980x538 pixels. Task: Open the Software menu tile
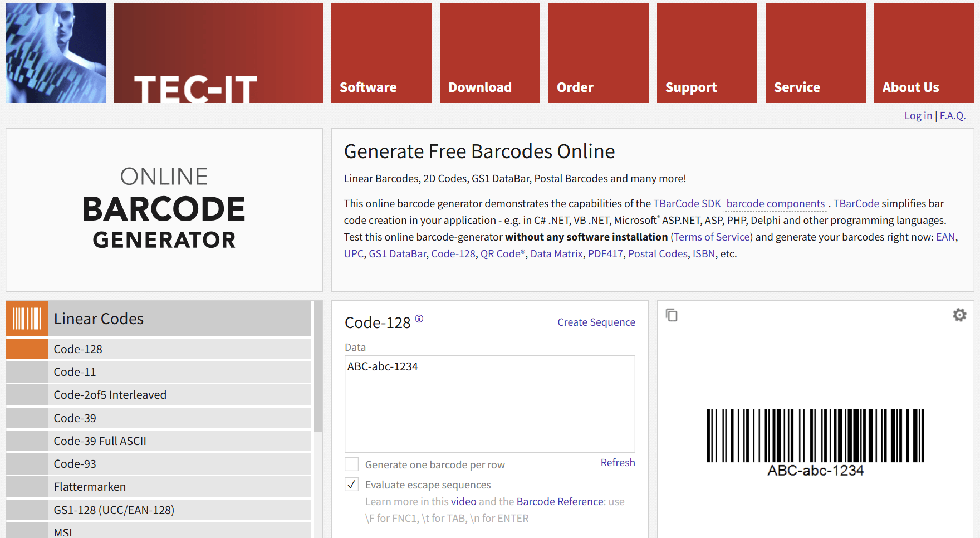click(381, 53)
